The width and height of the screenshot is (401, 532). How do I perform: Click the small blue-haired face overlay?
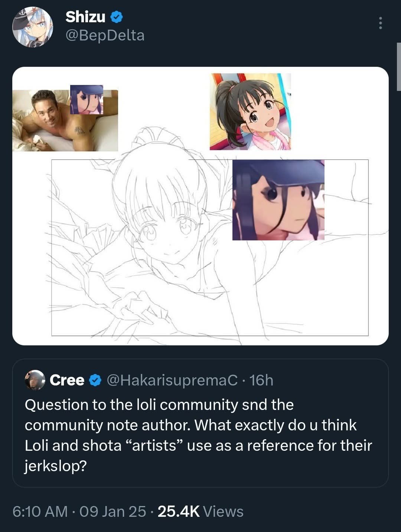pyautogui.click(x=87, y=99)
